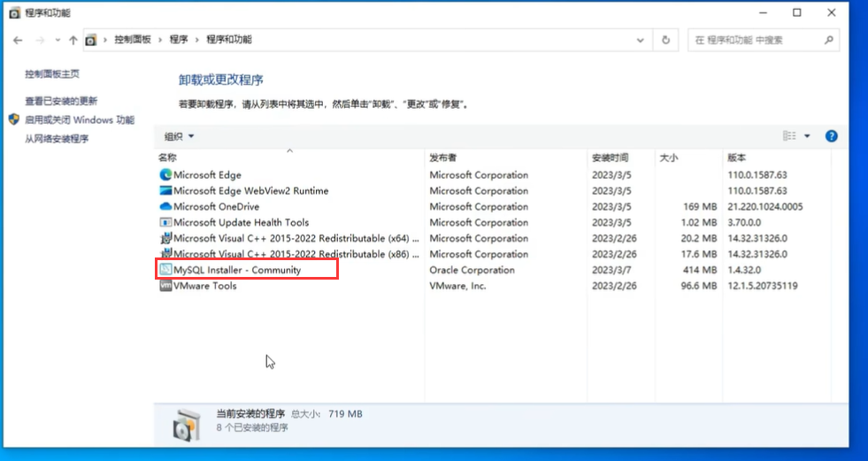The width and height of the screenshot is (868, 461).
Task: Select Microsoft Update Health Tools entry
Action: [242, 222]
